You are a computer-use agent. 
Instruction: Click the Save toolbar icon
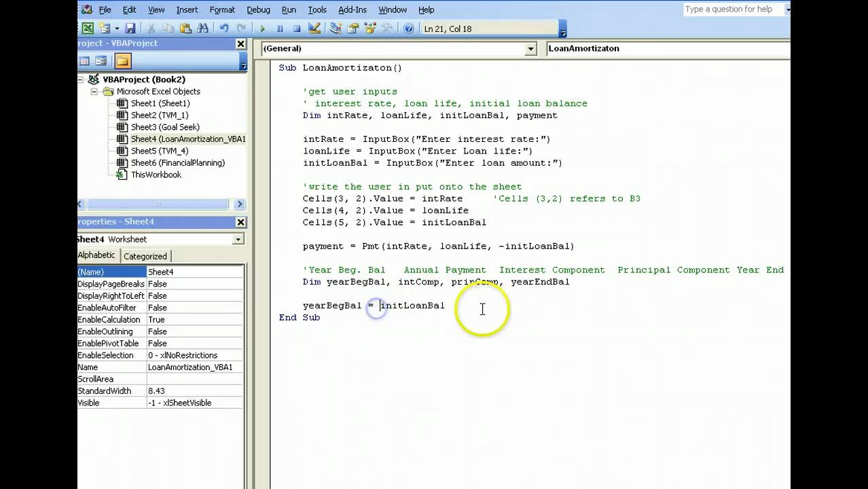pyautogui.click(x=130, y=29)
